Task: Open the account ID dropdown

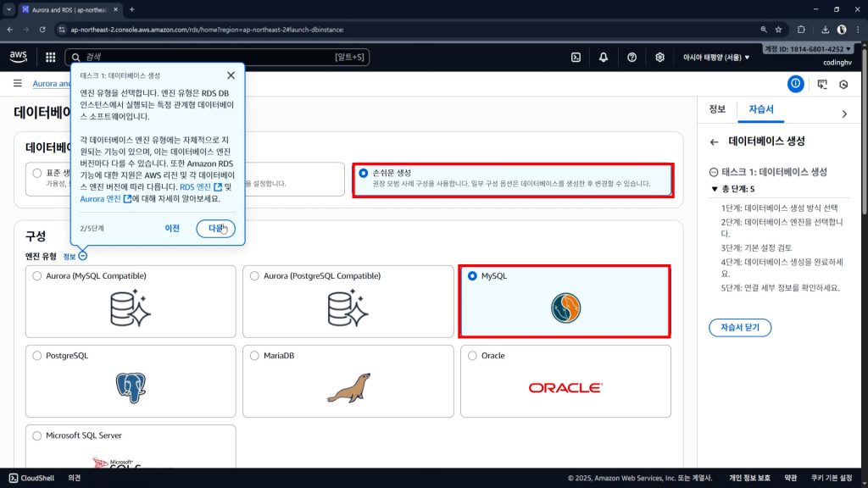Action: coord(808,48)
